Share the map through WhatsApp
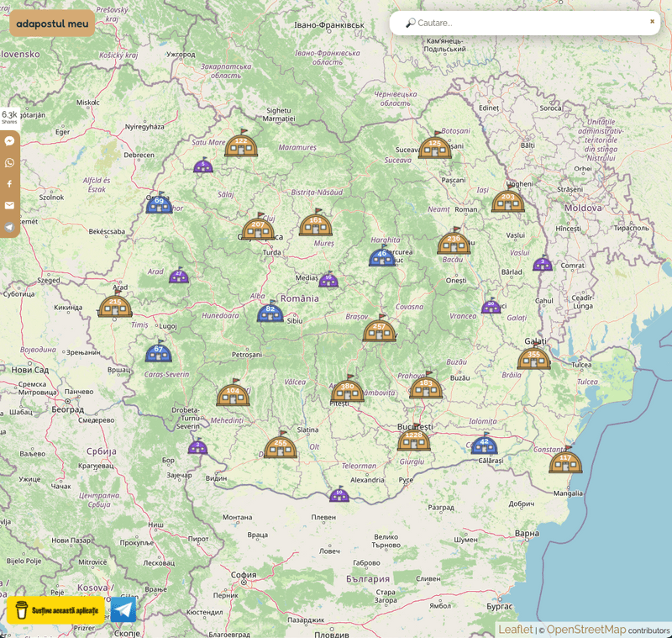The image size is (672, 638). (x=9, y=162)
